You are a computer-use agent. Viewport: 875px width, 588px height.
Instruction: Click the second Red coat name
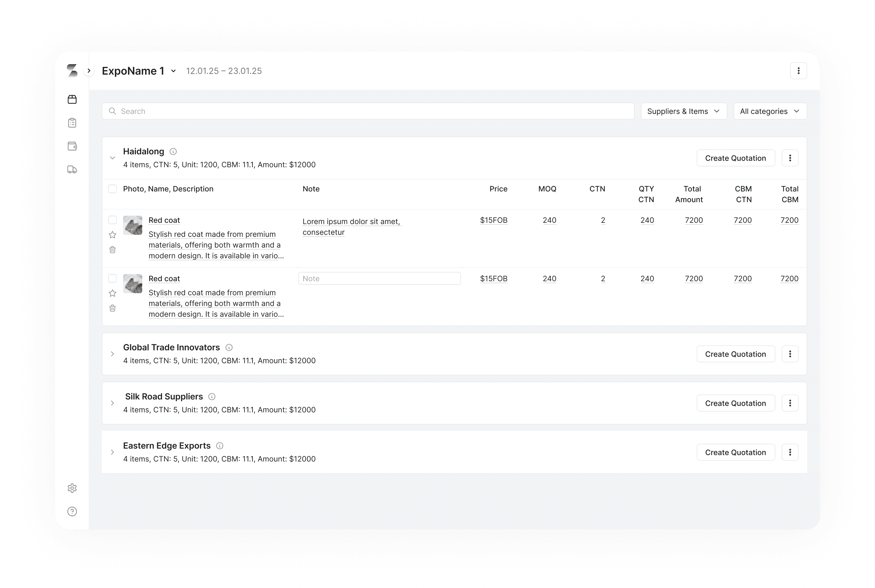point(164,279)
